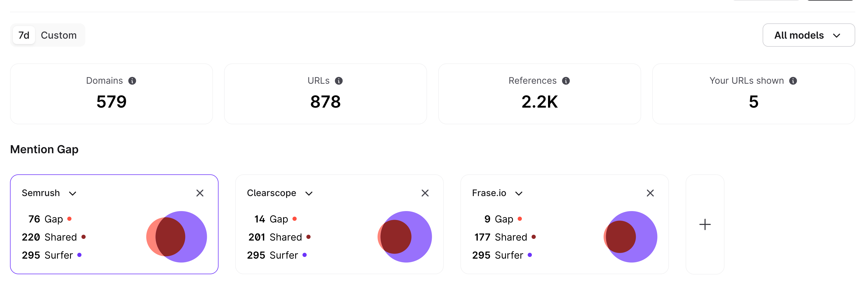This screenshot has height=287, width=868.
Task: Click the Domains 579 stat card
Action: (111, 94)
